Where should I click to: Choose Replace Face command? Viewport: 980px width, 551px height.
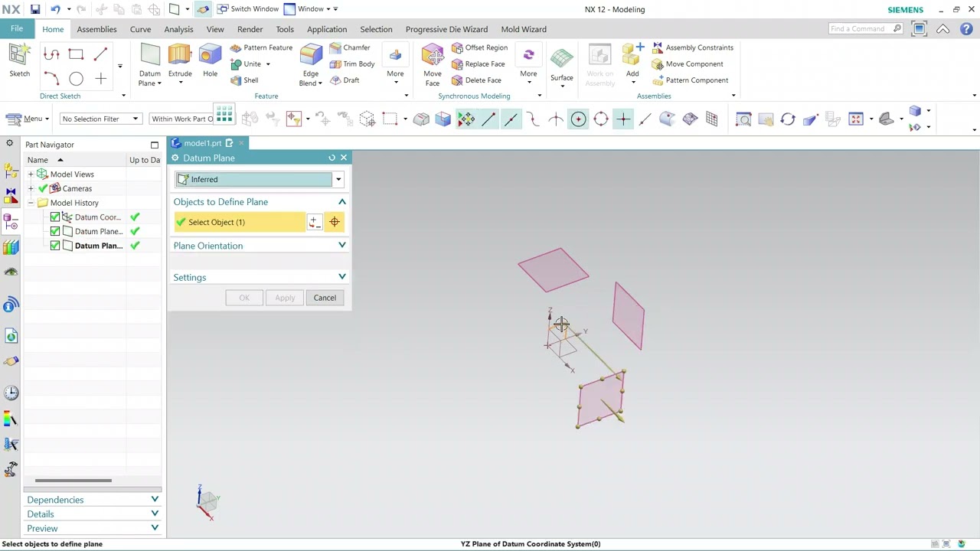click(478, 64)
